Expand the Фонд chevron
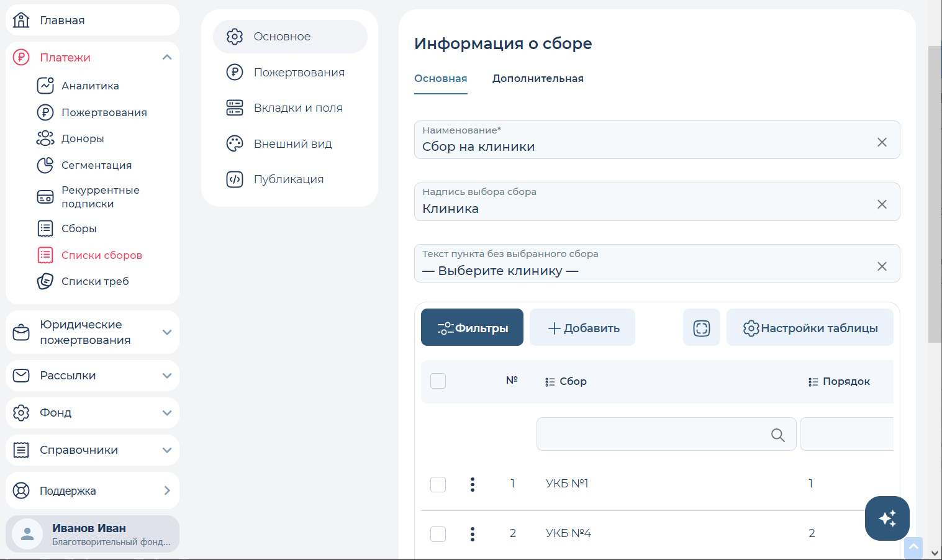This screenshot has height=560, width=942. [166, 413]
